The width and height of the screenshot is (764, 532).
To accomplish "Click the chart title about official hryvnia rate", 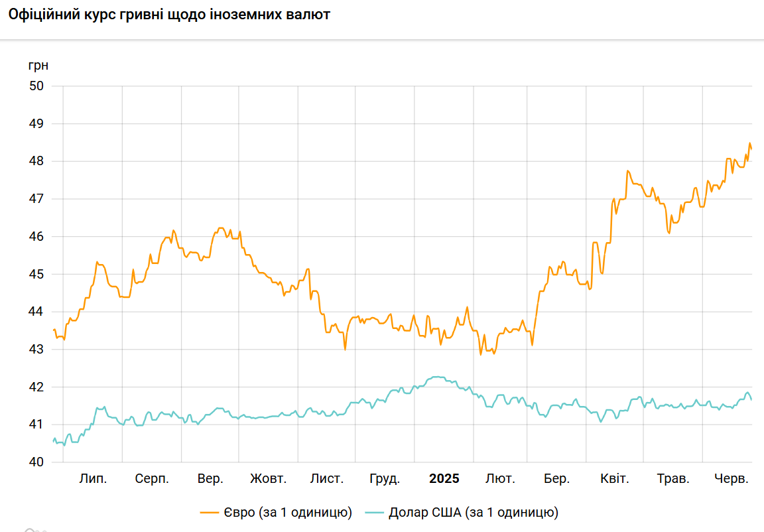I will [168, 15].
